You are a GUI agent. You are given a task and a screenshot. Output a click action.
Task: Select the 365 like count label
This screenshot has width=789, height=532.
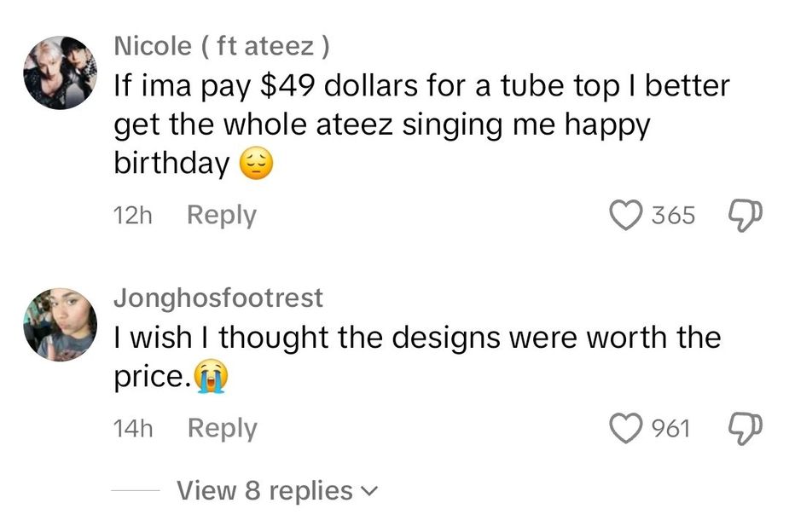coord(675,216)
